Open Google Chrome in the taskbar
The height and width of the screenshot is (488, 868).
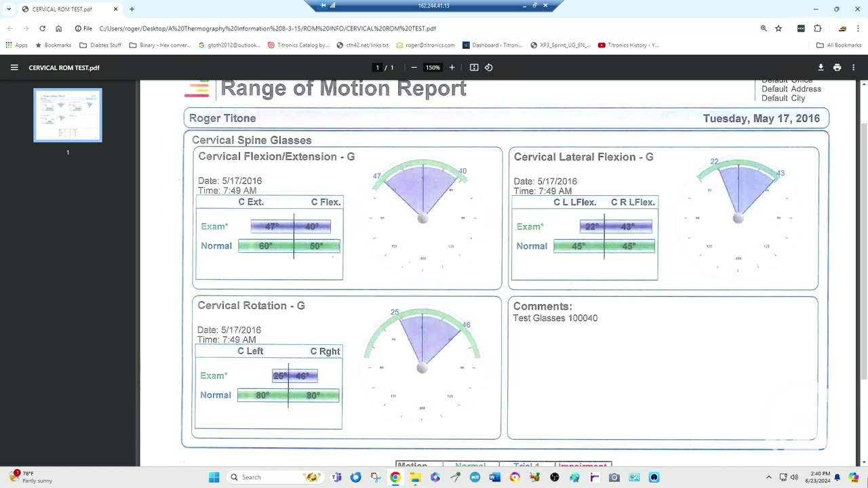click(395, 477)
